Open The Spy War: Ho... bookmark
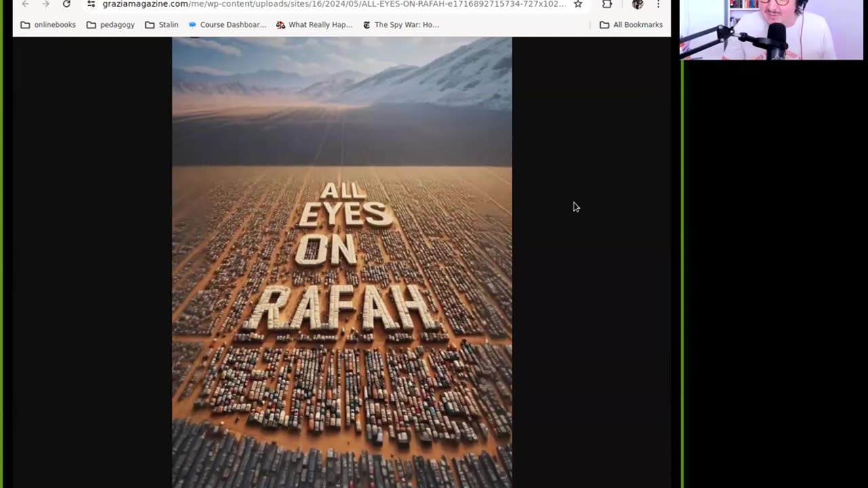The width and height of the screenshot is (868, 488). pos(401,24)
